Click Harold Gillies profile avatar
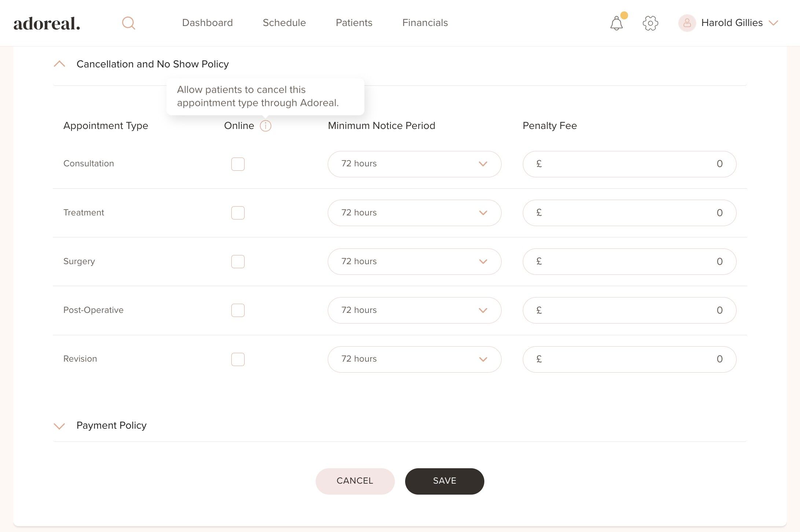Screen dimensions: 800x532 pyautogui.click(x=687, y=23)
